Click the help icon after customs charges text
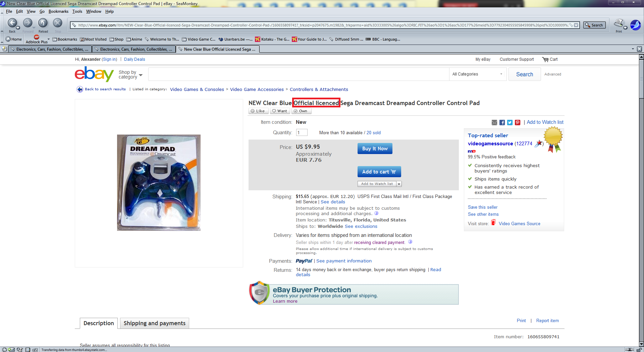644x352 pixels. click(x=376, y=213)
